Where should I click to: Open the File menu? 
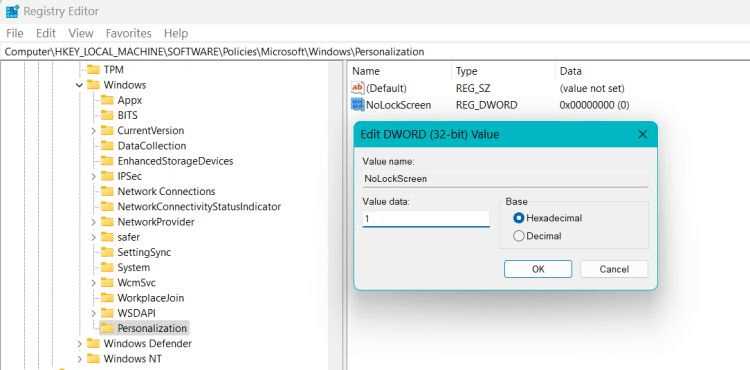point(15,33)
